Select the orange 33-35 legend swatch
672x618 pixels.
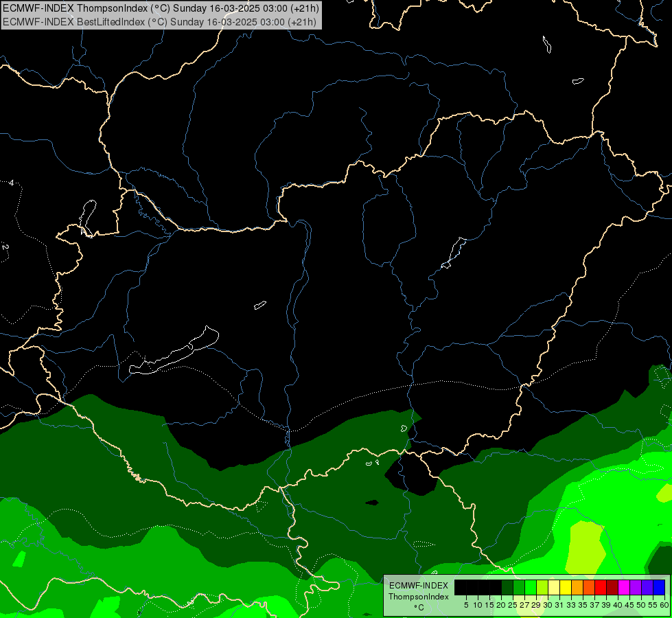tap(577, 587)
